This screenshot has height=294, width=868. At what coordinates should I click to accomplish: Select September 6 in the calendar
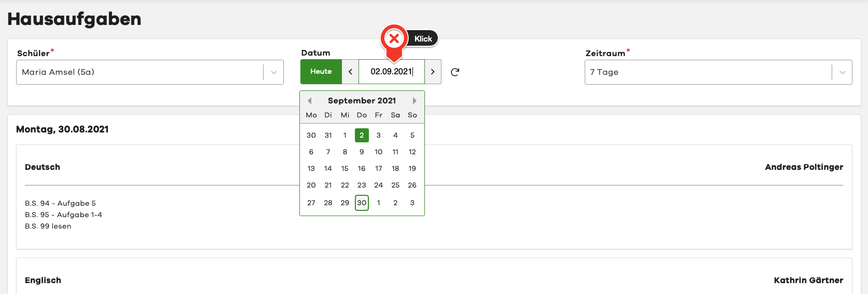311,152
